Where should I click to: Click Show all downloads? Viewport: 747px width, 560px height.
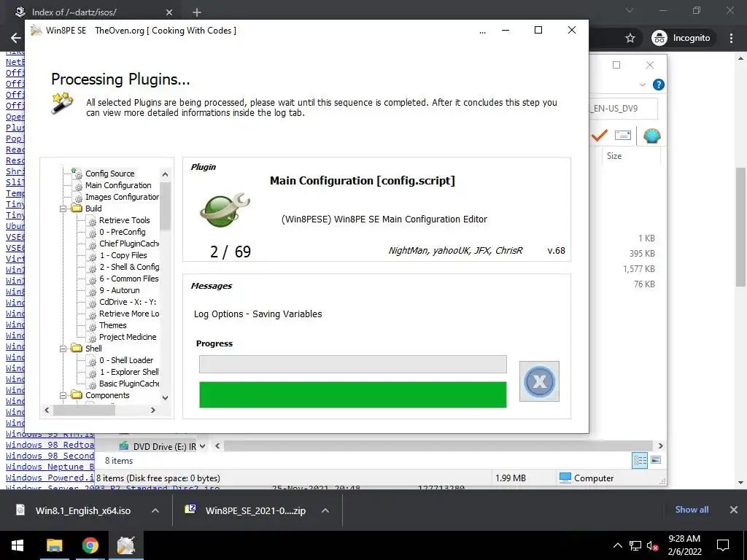click(x=692, y=510)
